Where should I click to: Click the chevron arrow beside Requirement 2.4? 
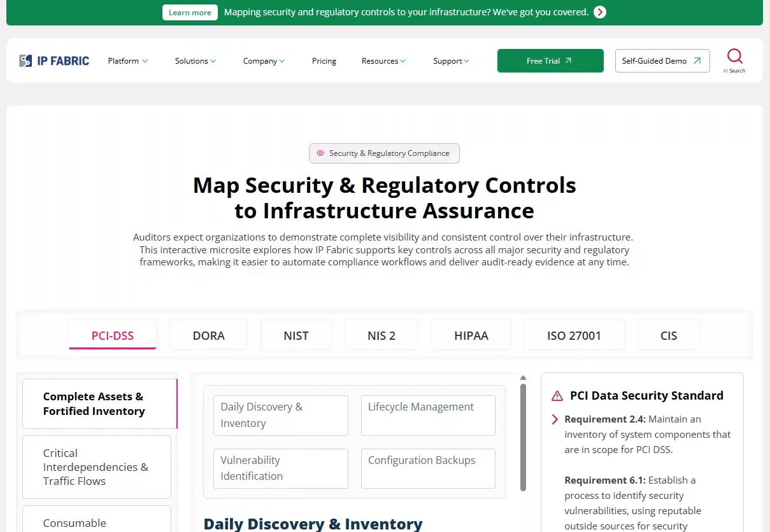point(554,419)
